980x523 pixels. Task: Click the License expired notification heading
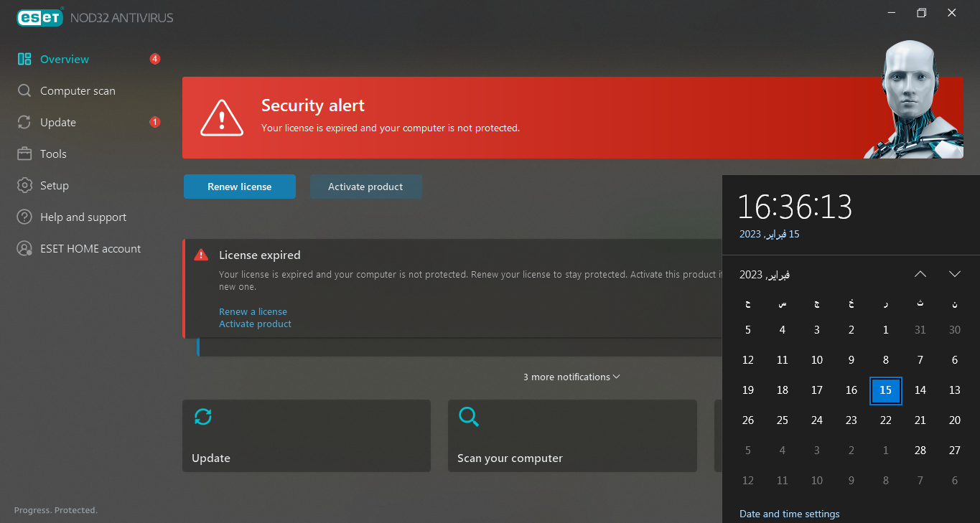click(x=260, y=255)
